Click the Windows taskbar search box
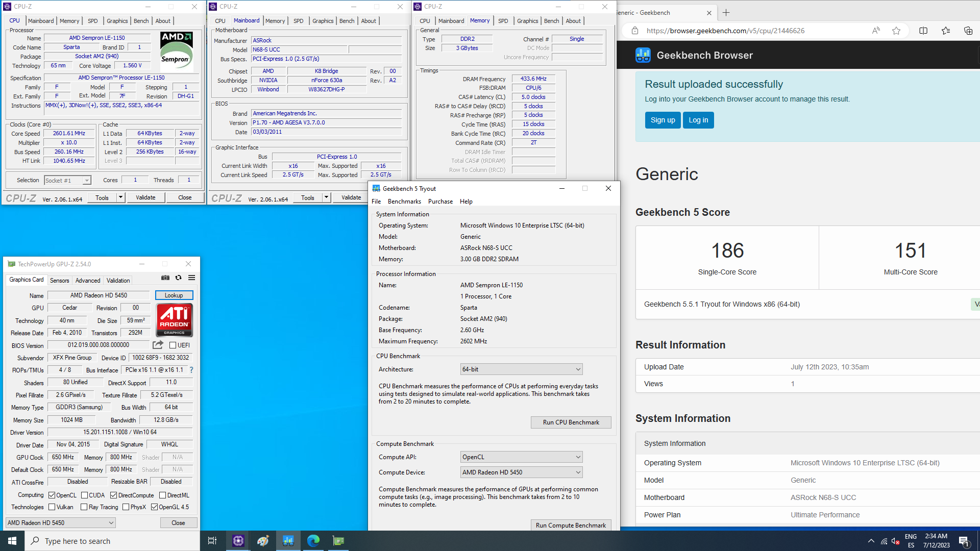The image size is (980, 551). (112, 541)
